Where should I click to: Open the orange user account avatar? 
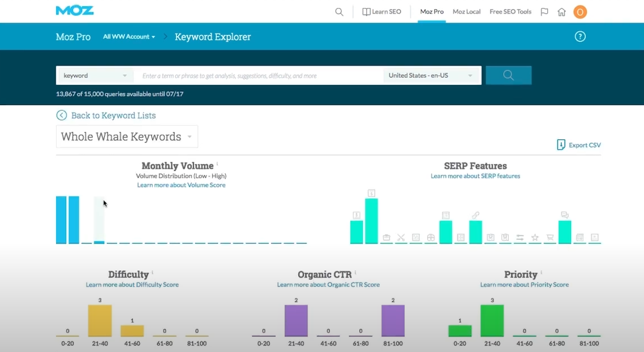[580, 12]
